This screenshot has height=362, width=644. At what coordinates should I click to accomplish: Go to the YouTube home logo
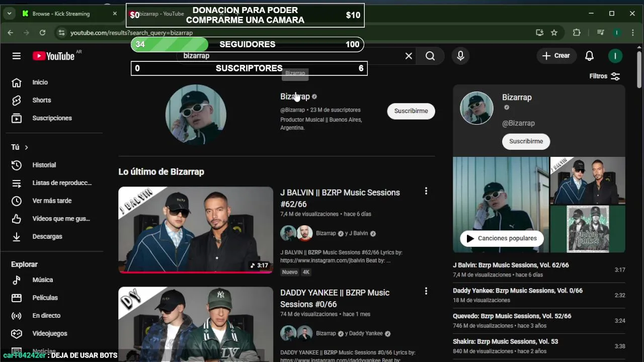[53, 56]
